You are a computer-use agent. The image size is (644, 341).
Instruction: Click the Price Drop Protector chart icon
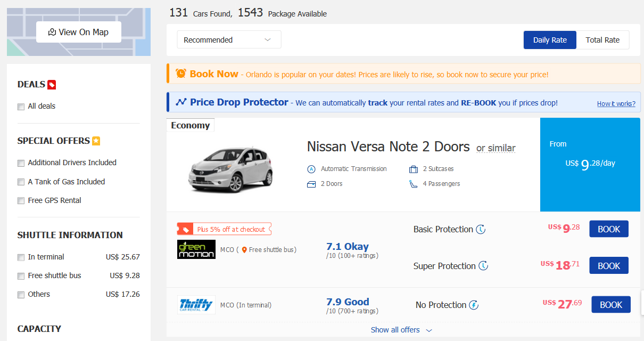tap(181, 102)
